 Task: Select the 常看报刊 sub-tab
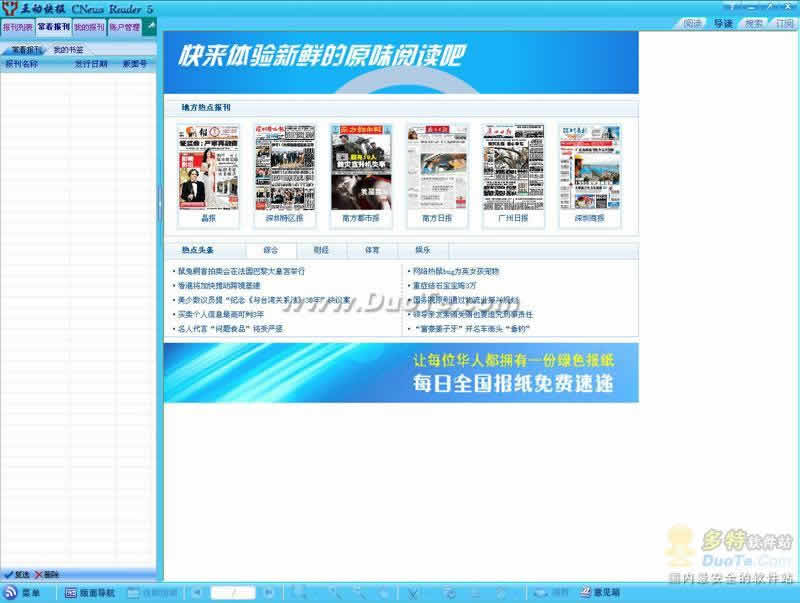pos(27,50)
